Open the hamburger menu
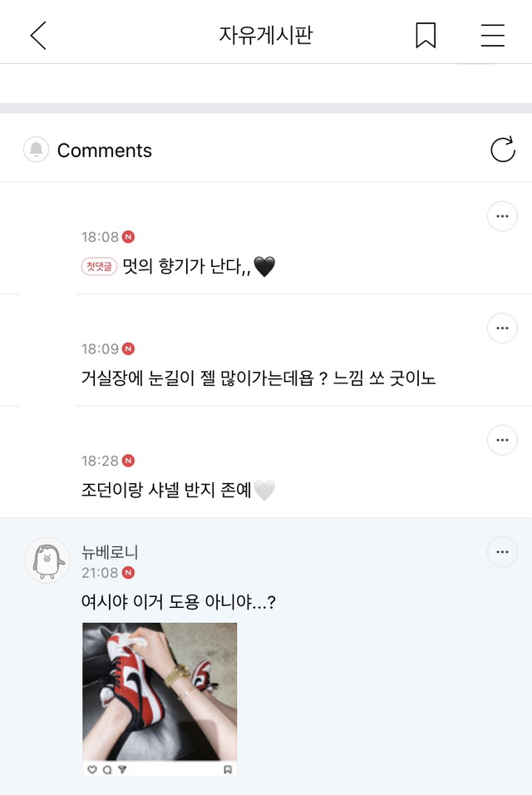Viewport: 532px width, 795px height. pyautogui.click(x=492, y=36)
